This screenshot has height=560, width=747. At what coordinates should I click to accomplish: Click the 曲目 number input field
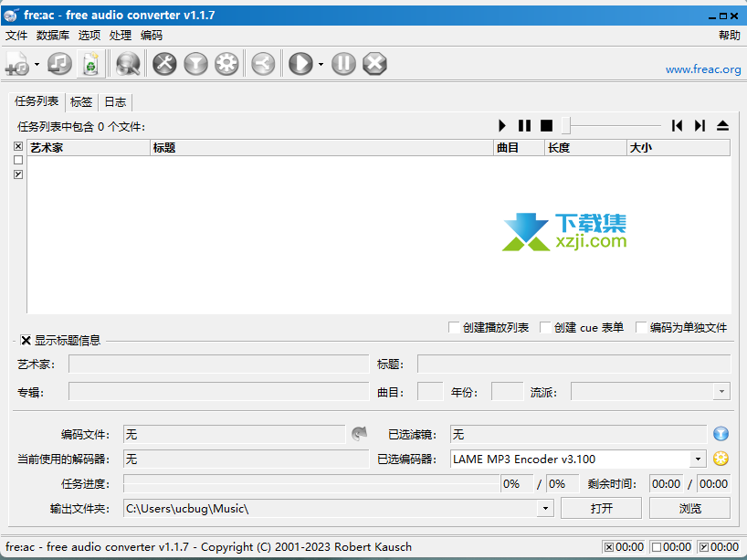430,392
